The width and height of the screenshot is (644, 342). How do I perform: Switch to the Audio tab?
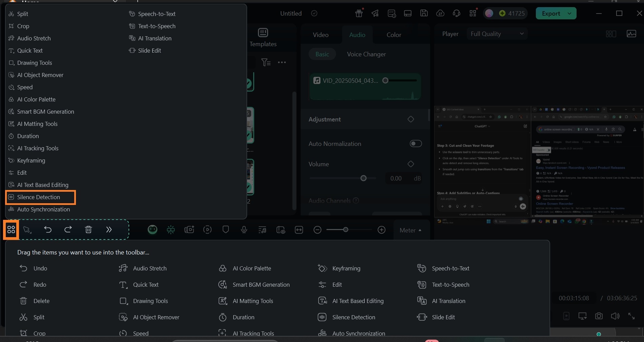coord(357,35)
